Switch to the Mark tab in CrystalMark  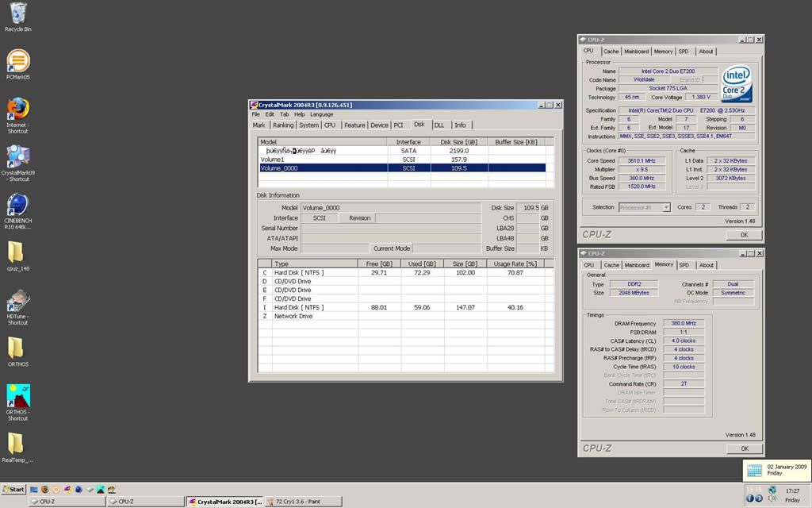[x=259, y=125]
